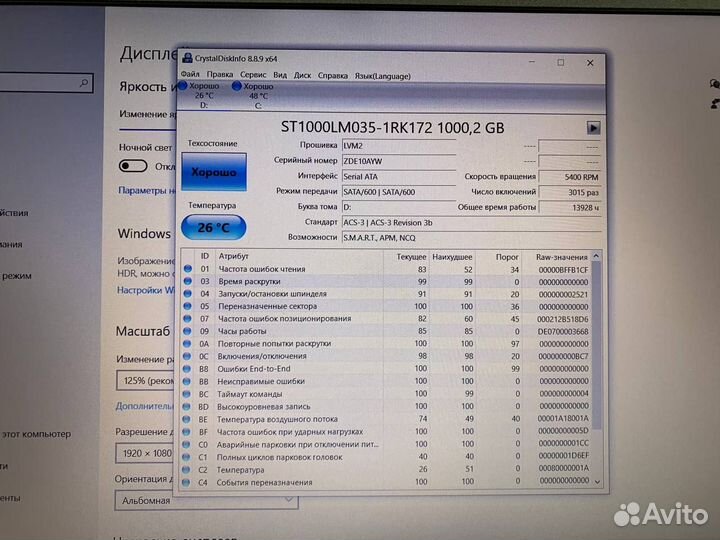Click the ST1000LM035-1RK172 drive model title
Screen dimensions: 720x540
393,127
